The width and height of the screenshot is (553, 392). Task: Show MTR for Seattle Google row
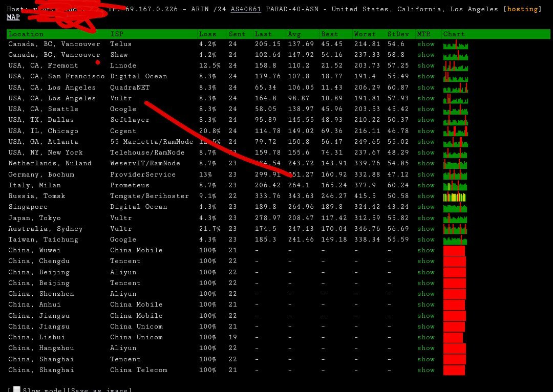[x=426, y=110]
